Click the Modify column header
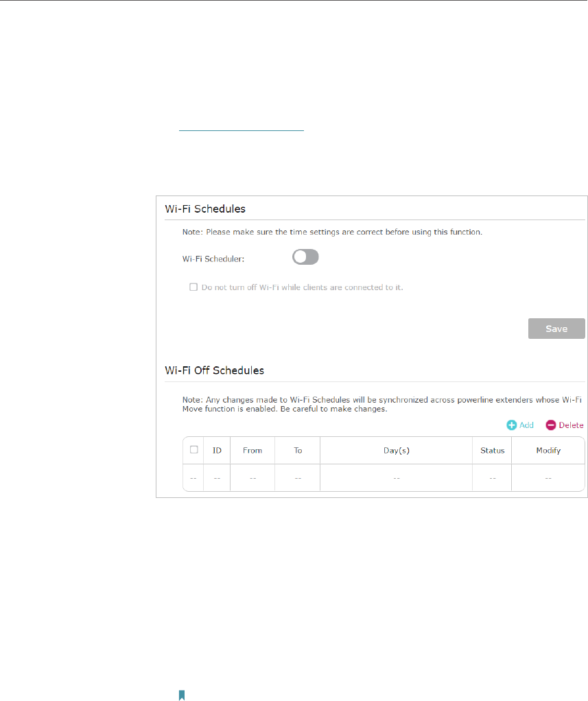The width and height of the screenshot is (588, 701). point(548,451)
